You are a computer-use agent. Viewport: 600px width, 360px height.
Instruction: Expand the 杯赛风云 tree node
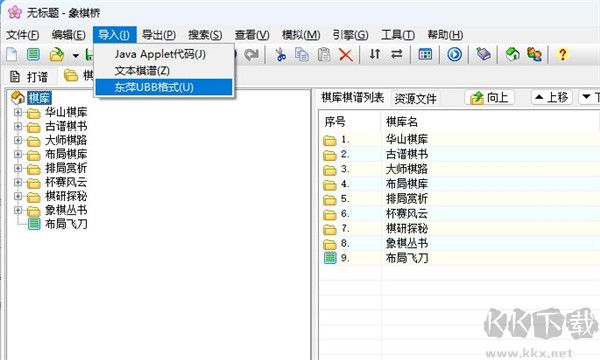point(18,182)
